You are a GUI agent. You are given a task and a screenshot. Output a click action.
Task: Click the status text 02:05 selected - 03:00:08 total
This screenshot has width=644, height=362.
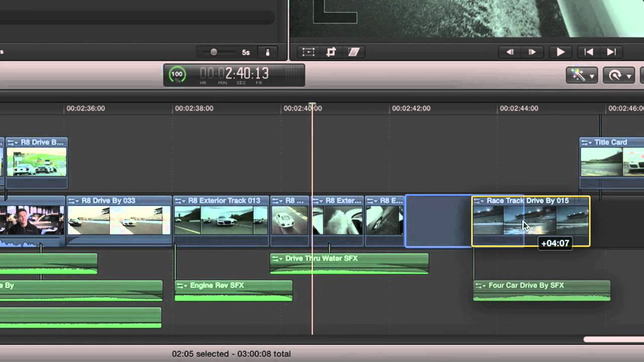click(x=231, y=354)
